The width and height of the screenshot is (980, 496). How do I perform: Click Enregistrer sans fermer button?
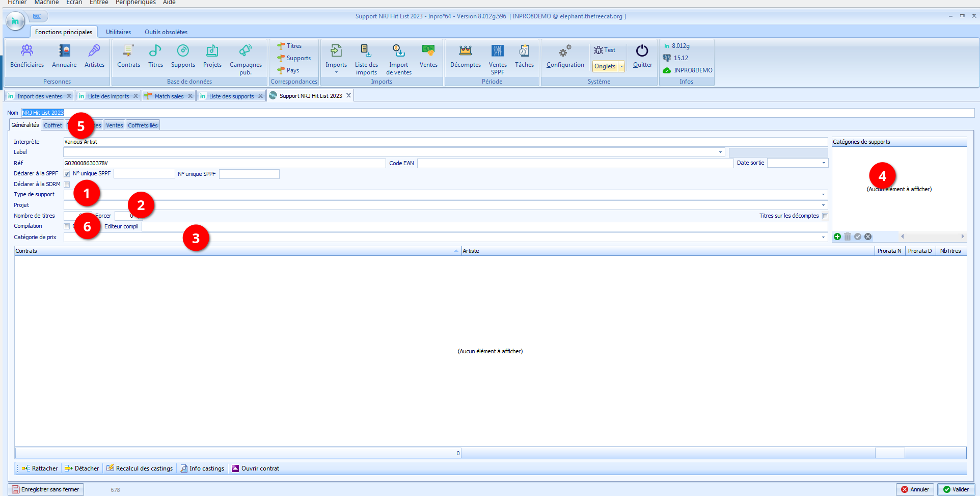click(x=46, y=489)
